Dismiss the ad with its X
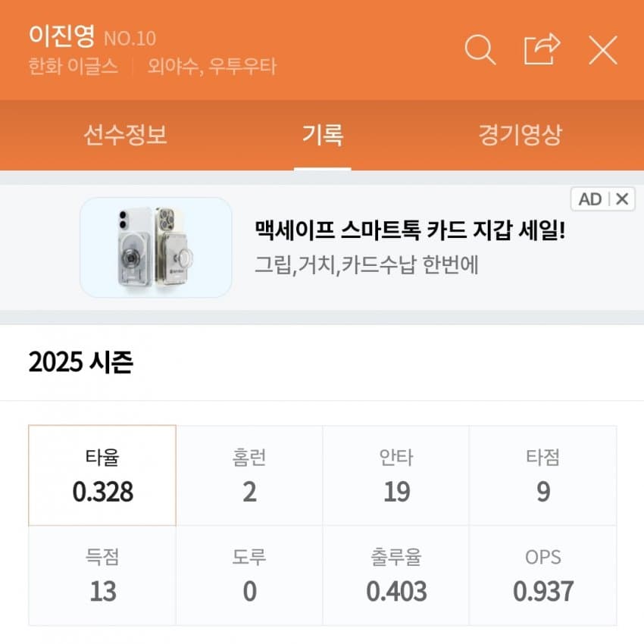644x644 pixels. [622, 199]
